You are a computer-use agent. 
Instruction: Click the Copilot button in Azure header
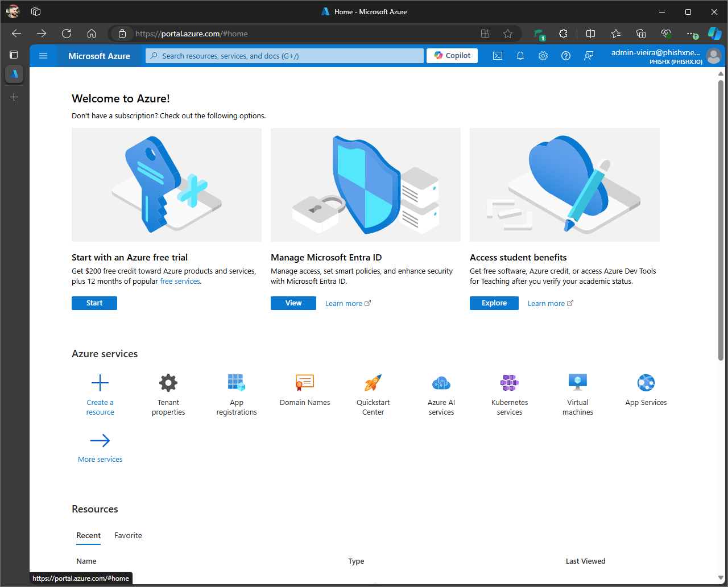tap(452, 55)
